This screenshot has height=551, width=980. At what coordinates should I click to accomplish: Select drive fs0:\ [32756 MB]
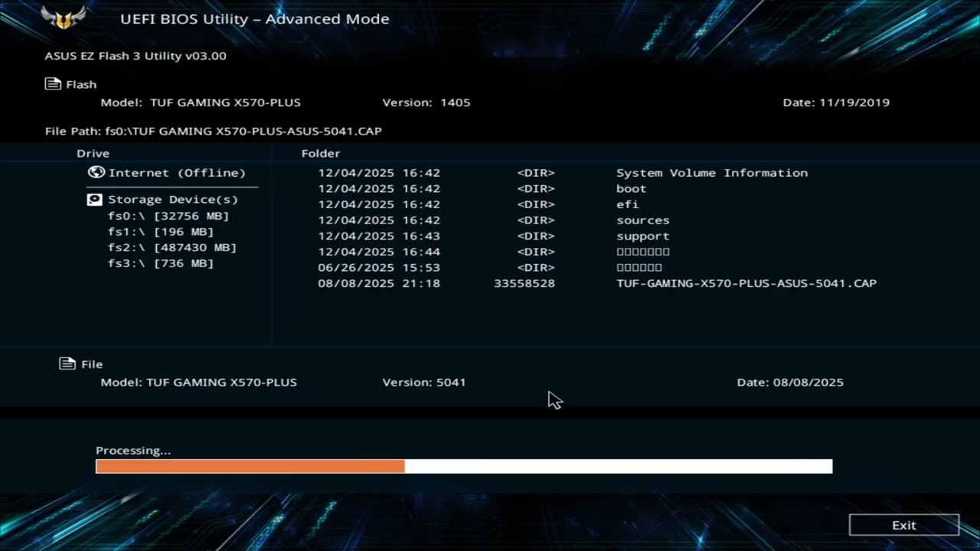(168, 216)
